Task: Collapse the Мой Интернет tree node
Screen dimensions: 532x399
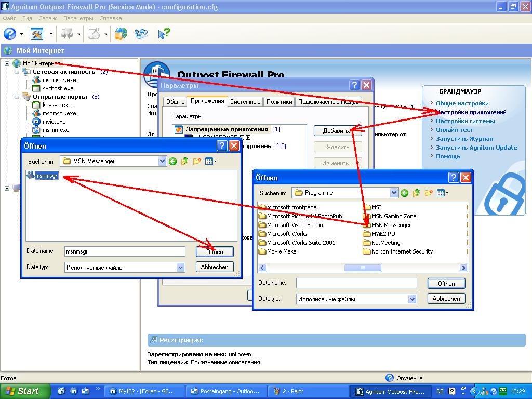Action: click(x=7, y=63)
